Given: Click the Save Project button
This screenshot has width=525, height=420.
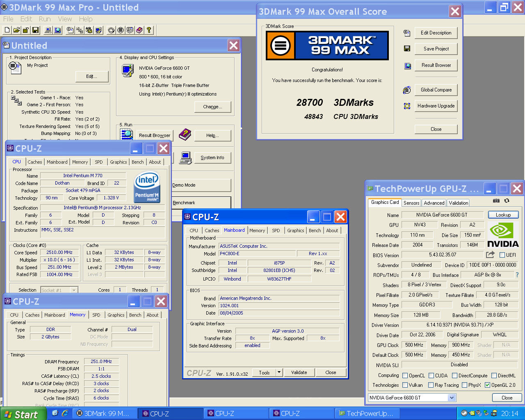Looking at the screenshot, I should coord(436,49).
